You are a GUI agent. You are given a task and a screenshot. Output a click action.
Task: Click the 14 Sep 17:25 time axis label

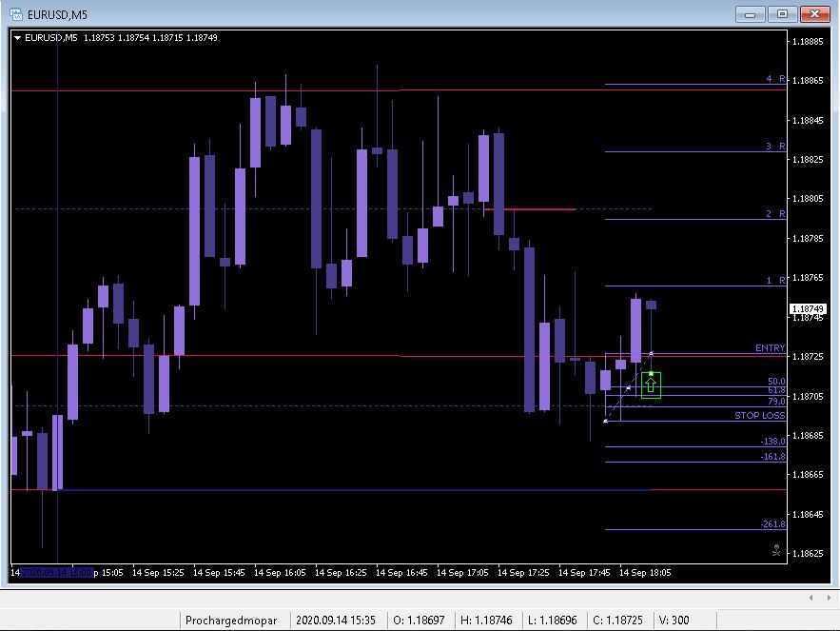point(523,573)
